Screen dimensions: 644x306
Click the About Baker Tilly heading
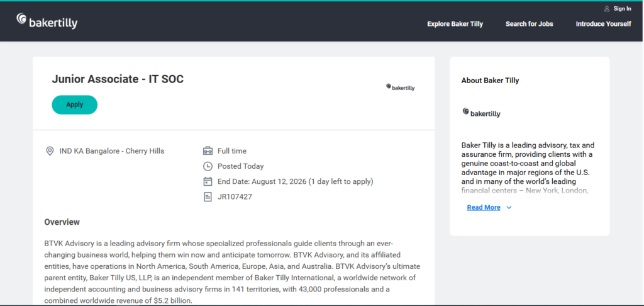coord(490,81)
